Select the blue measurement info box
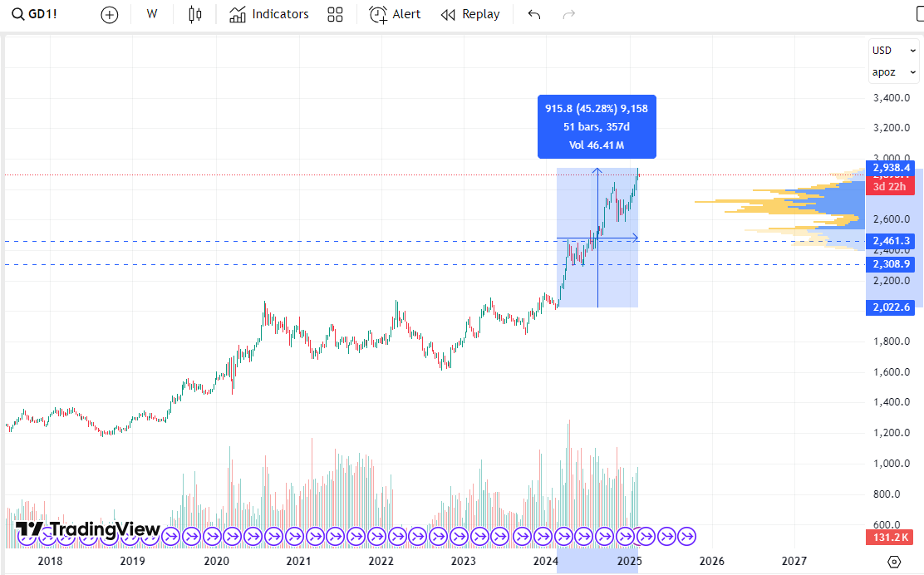This screenshot has width=924, height=575. pyautogui.click(x=597, y=127)
